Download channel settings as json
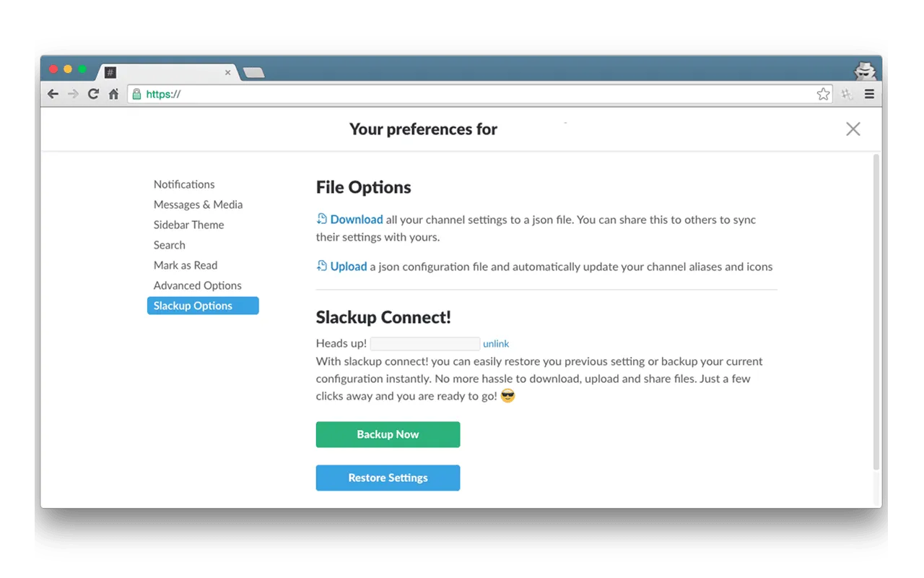 tap(356, 220)
